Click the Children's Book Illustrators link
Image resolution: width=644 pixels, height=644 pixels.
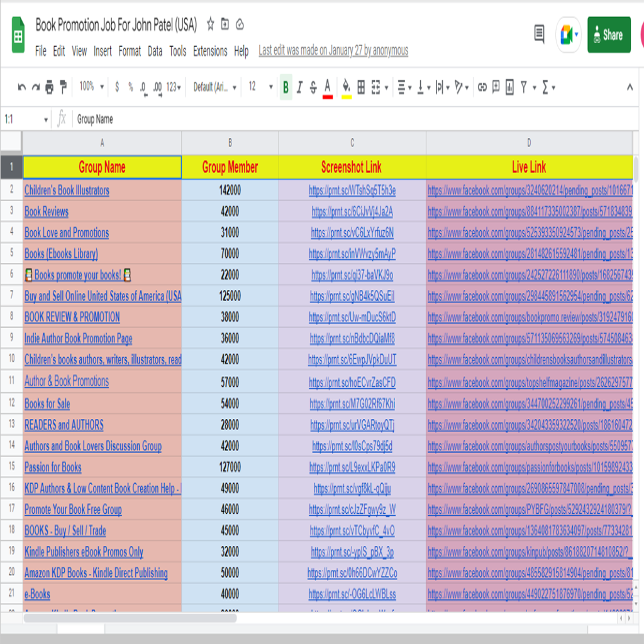click(67, 190)
